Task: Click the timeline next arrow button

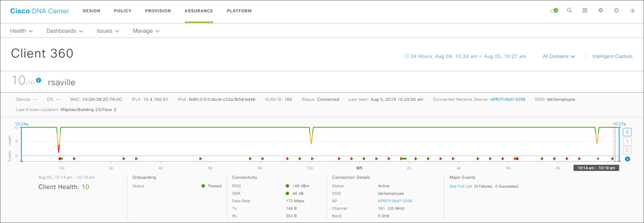Action: click(627, 141)
